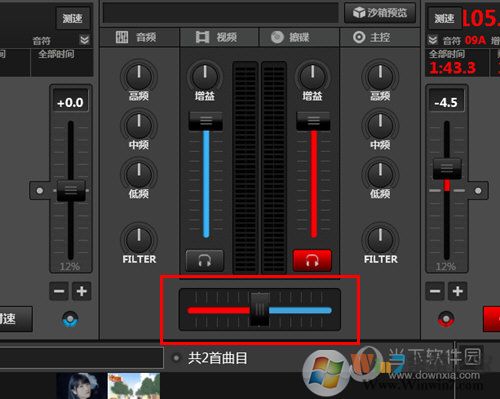The image size is (500, 399).
Task: Click the 沙箱预览 sandbox button
Action: [x=380, y=13]
